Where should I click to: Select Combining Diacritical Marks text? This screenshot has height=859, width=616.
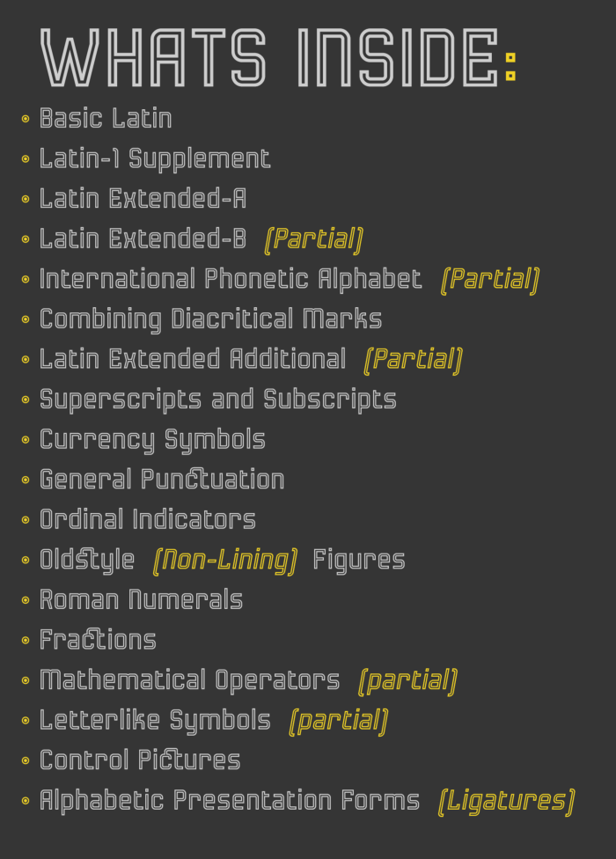pyautogui.click(x=210, y=319)
